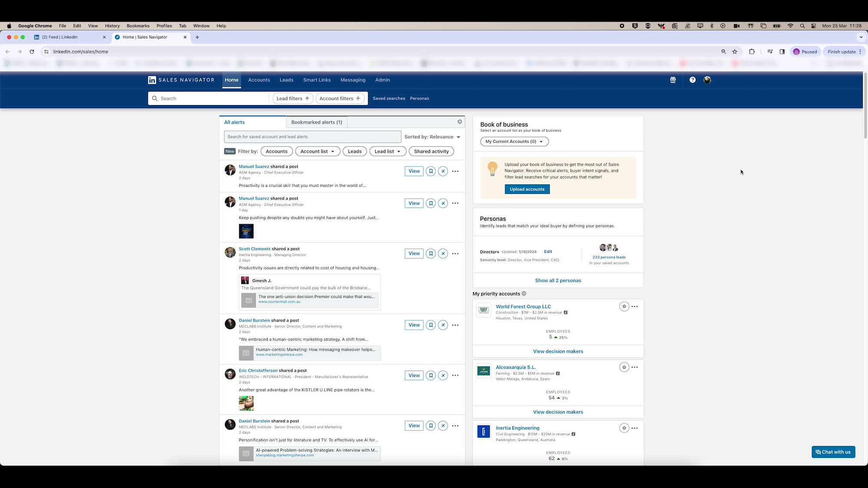Switch to Bookmarked alerts (1) tab
The height and width of the screenshot is (488, 868).
tap(317, 122)
